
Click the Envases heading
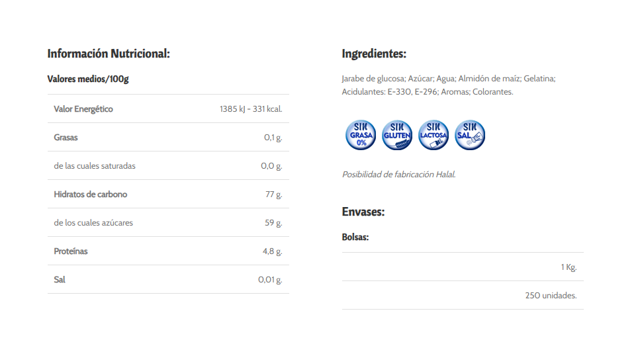click(363, 212)
